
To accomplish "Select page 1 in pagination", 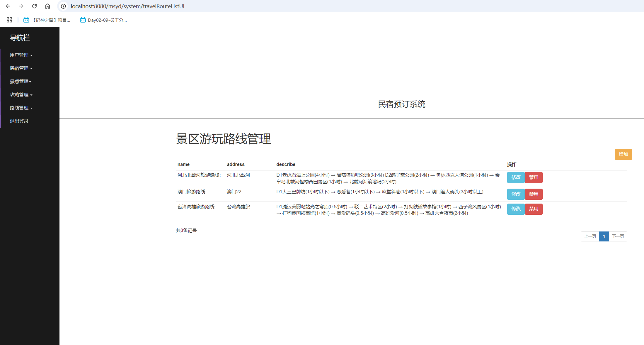I will [x=604, y=236].
